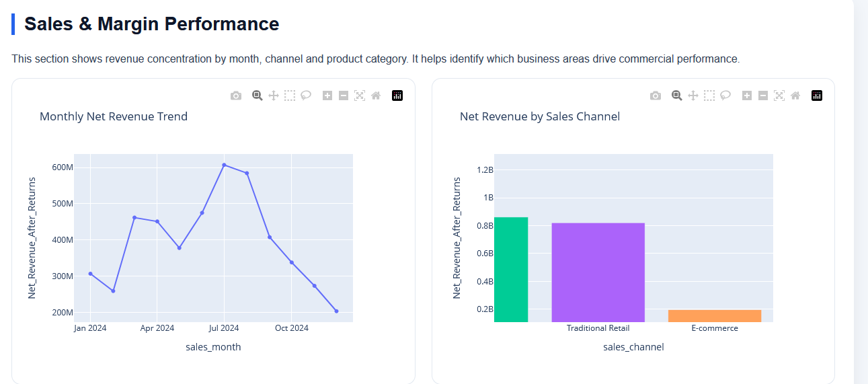Zoom in on the Sales Channel chart

[747, 95]
